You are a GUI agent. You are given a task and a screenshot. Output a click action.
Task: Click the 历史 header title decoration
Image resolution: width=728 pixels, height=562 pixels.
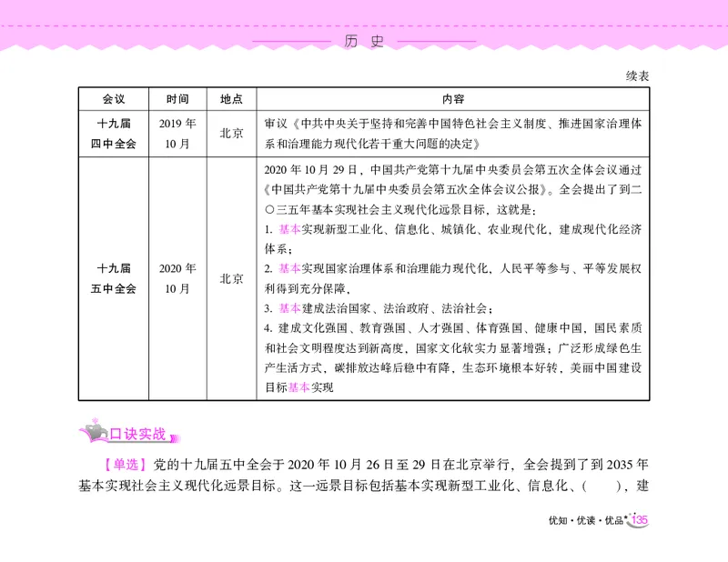coord(363,40)
